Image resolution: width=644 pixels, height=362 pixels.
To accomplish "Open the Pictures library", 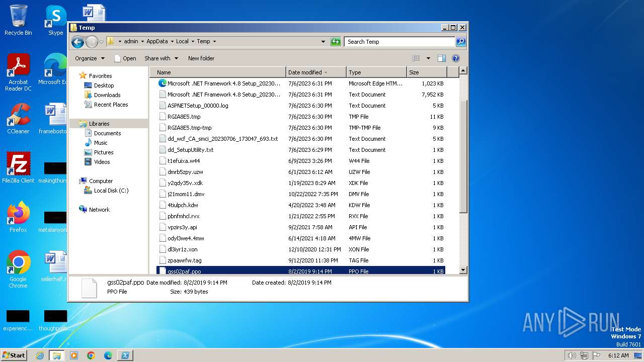I will (103, 152).
